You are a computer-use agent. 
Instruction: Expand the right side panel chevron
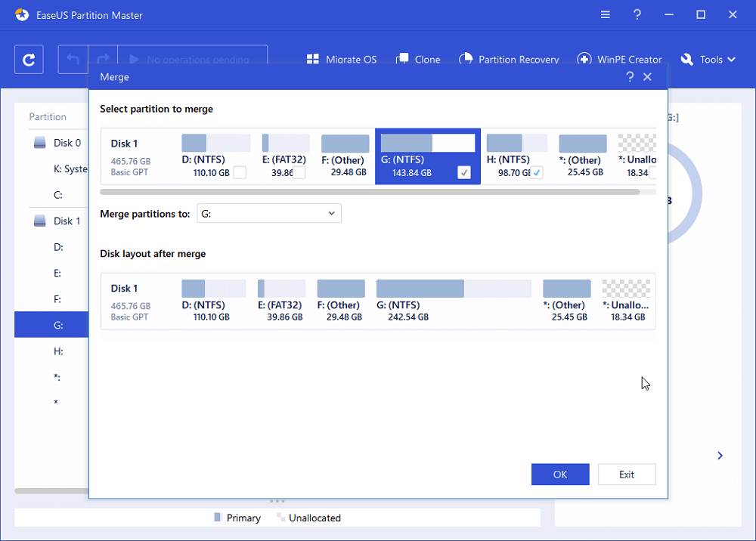coord(719,456)
